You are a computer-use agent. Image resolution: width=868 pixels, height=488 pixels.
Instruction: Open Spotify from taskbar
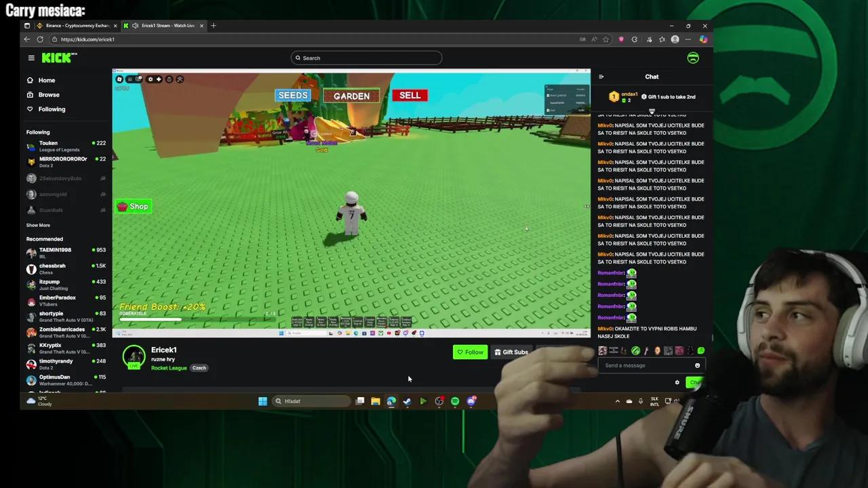pos(455,401)
